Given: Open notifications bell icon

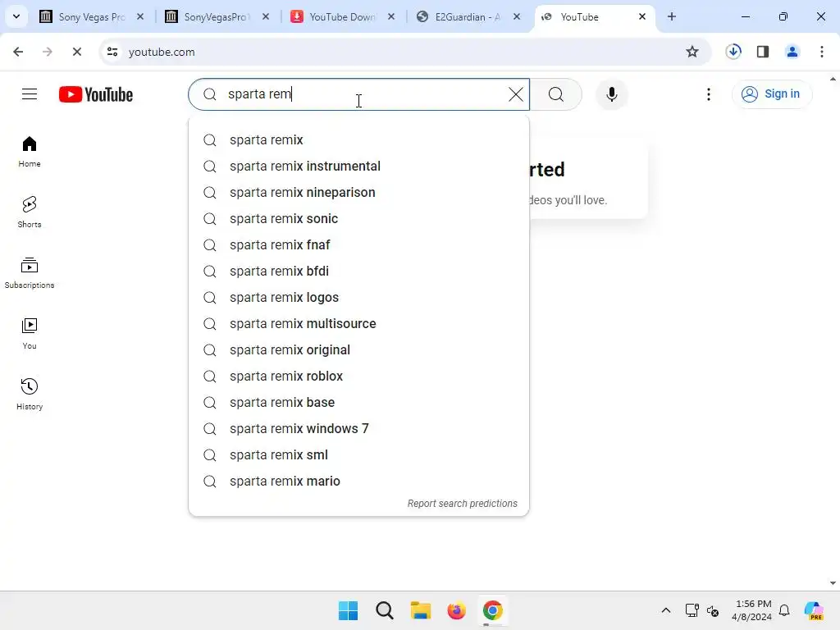Looking at the screenshot, I should point(784,610).
